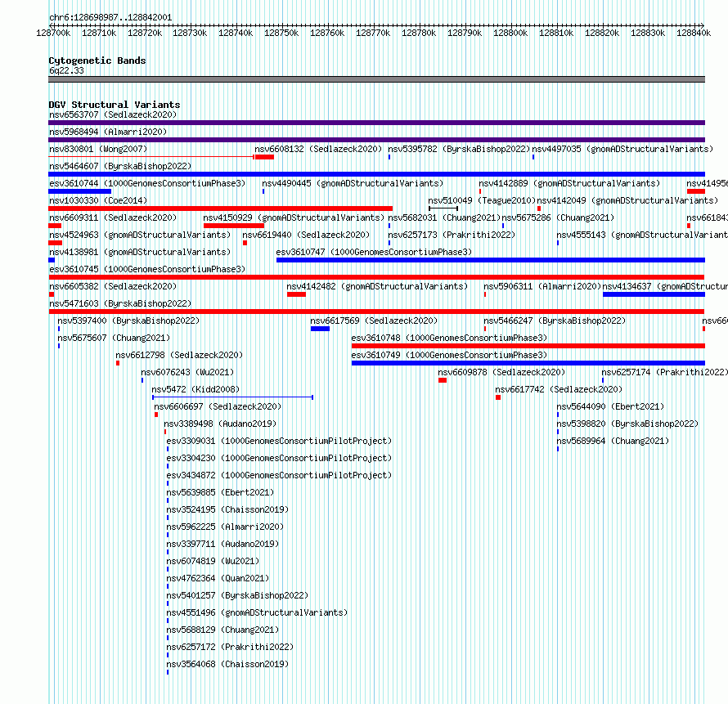Select nsv1030330 (Coe2014) label
The height and width of the screenshot is (704, 728).
click(98, 200)
